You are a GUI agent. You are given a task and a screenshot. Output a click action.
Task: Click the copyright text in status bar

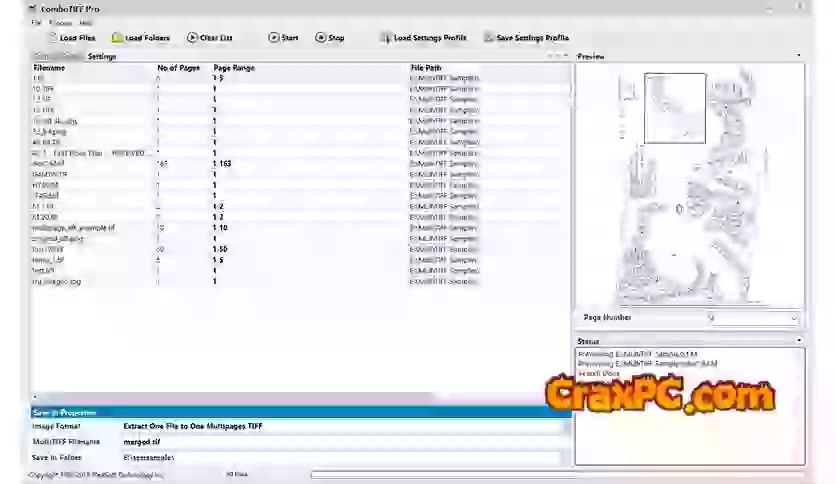(x=96, y=474)
